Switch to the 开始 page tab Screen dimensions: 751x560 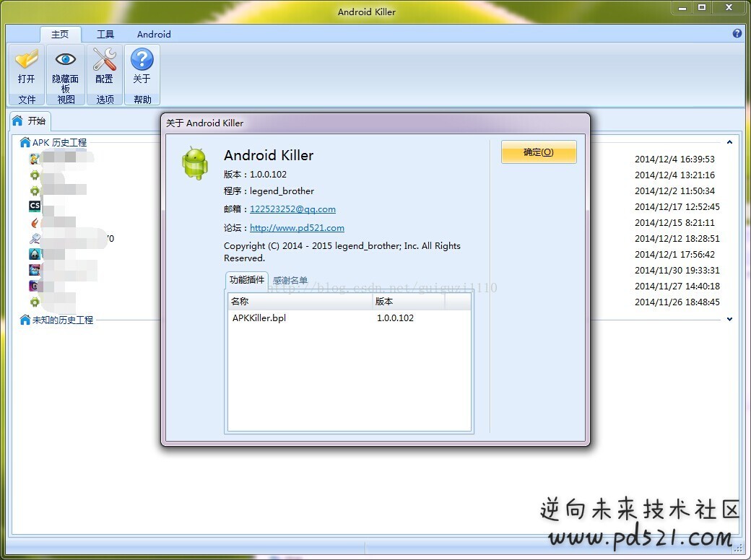(x=30, y=121)
